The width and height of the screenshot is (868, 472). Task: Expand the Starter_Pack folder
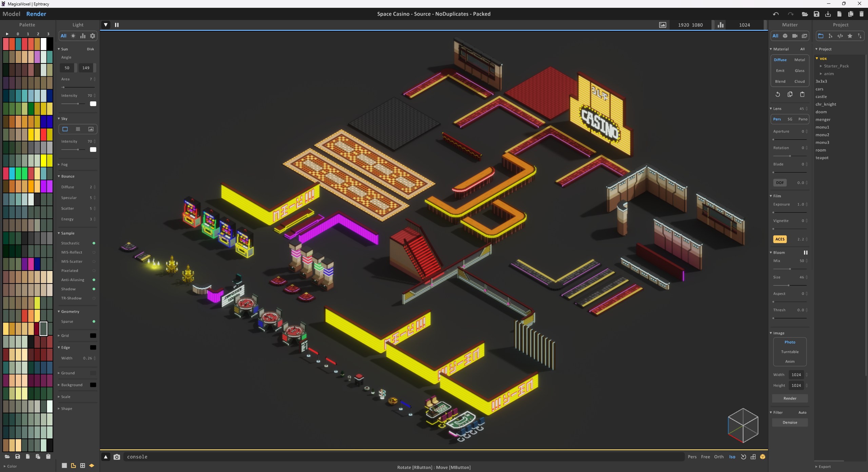(x=836, y=66)
